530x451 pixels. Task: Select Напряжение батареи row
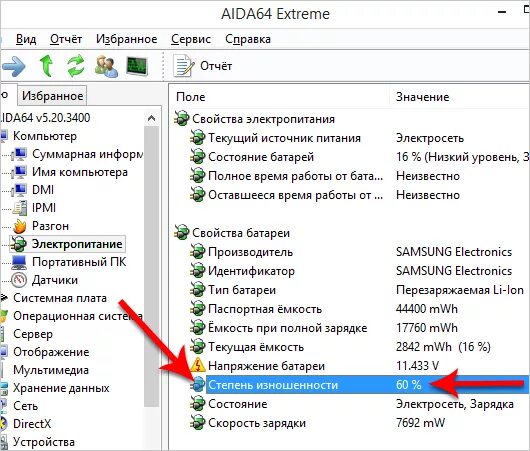point(352,366)
